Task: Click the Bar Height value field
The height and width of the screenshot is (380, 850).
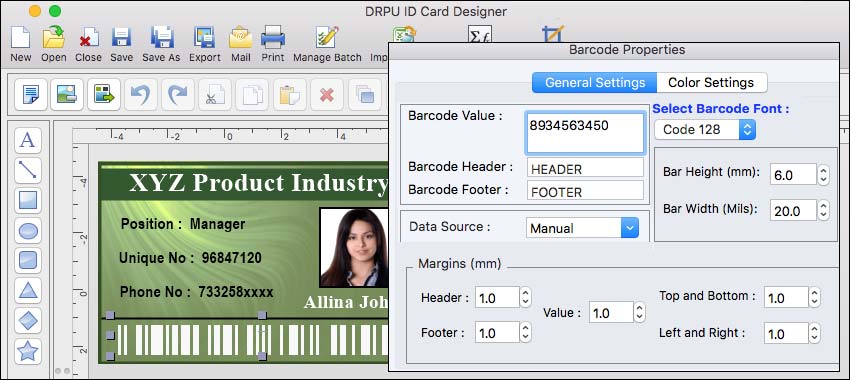Action: tap(793, 175)
